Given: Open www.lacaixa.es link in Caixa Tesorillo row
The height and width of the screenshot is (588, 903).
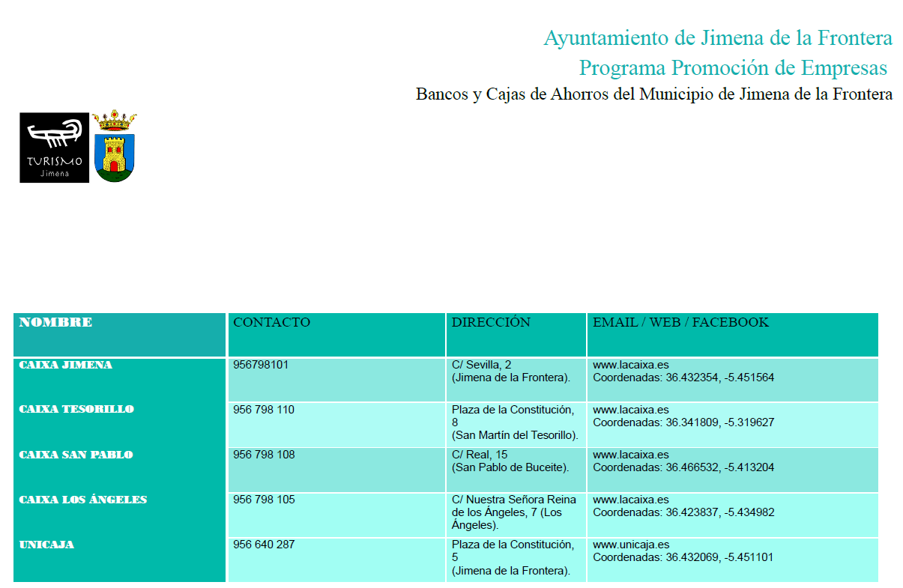Looking at the screenshot, I should point(630,410).
